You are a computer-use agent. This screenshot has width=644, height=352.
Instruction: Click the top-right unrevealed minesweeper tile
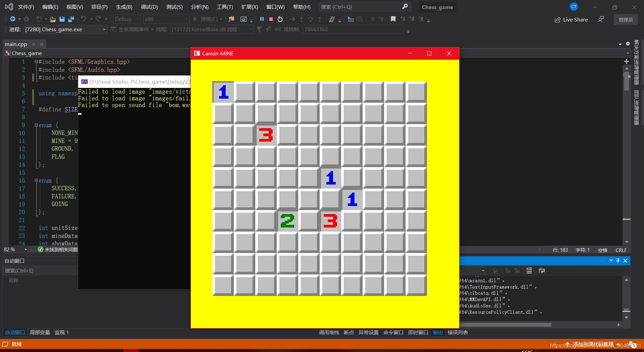416,92
